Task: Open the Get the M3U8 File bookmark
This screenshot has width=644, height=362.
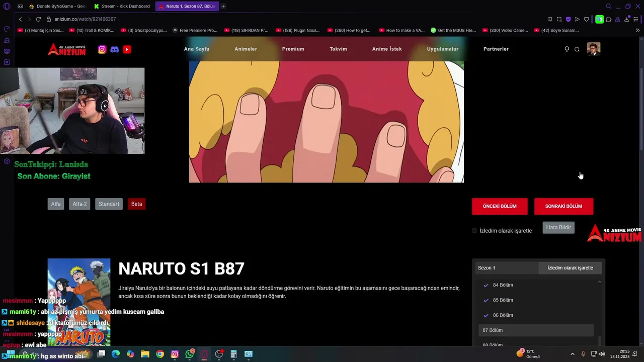Action: [453, 30]
